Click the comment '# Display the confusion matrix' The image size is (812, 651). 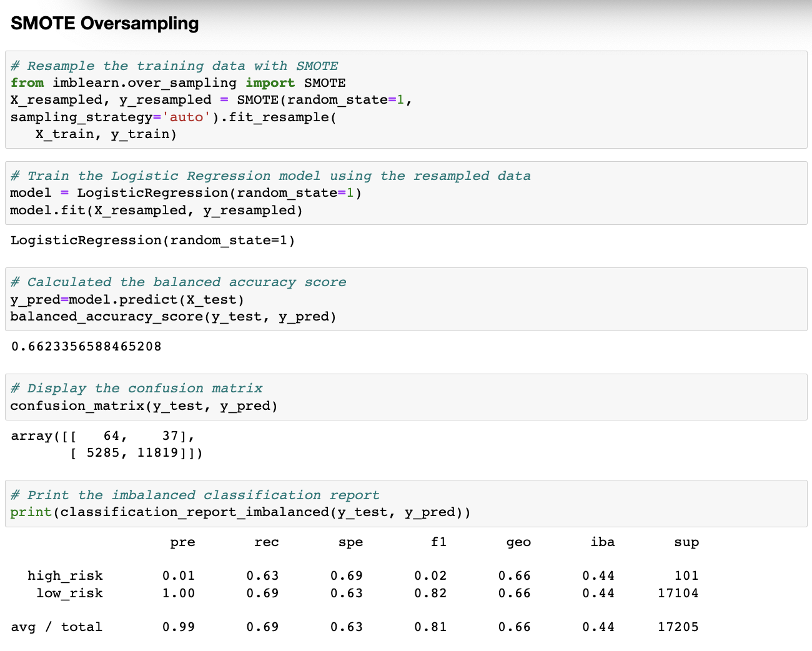pos(136,389)
